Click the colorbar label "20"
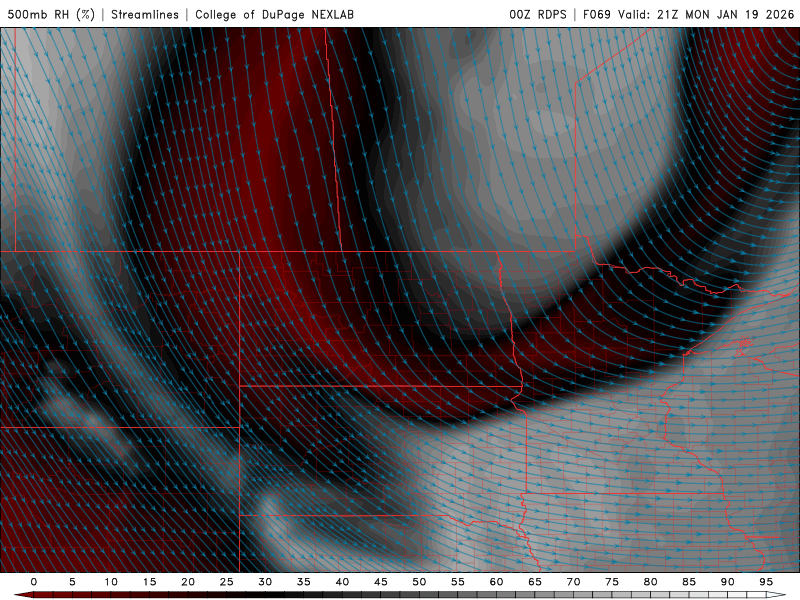This screenshot has width=800, height=600. (x=188, y=582)
